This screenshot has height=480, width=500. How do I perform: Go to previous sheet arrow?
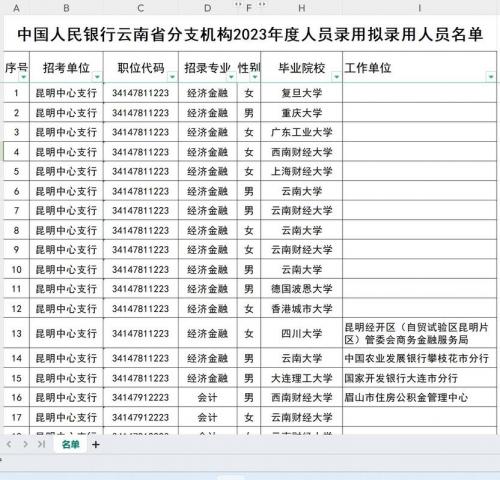point(9,444)
